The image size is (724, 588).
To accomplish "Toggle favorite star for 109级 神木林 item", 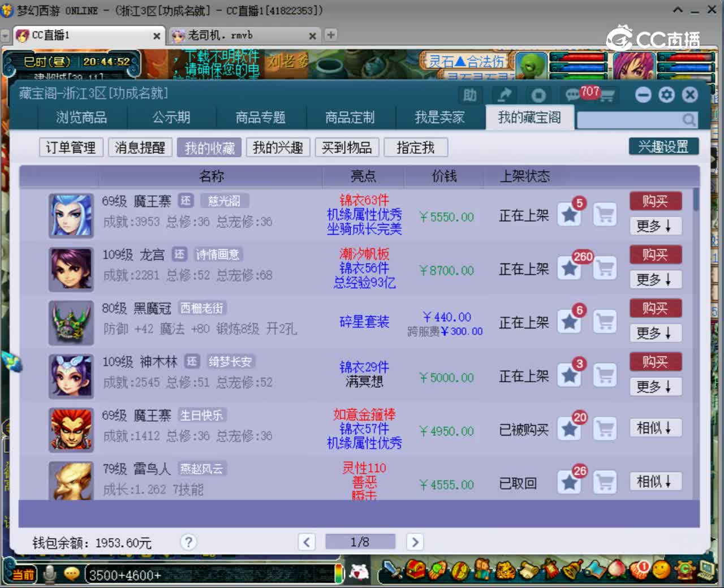I will (x=570, y=375).
